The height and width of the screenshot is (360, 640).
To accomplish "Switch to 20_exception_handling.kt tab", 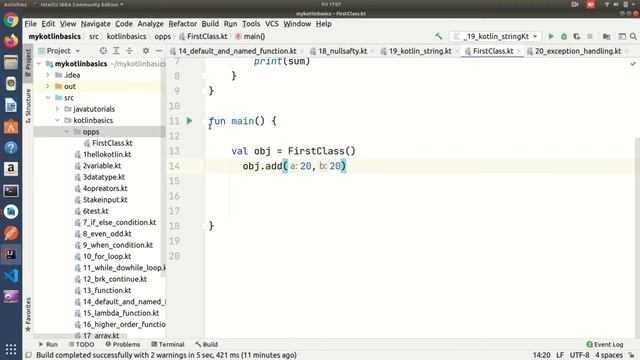I will pyautogui.click(x=574, y=51).
